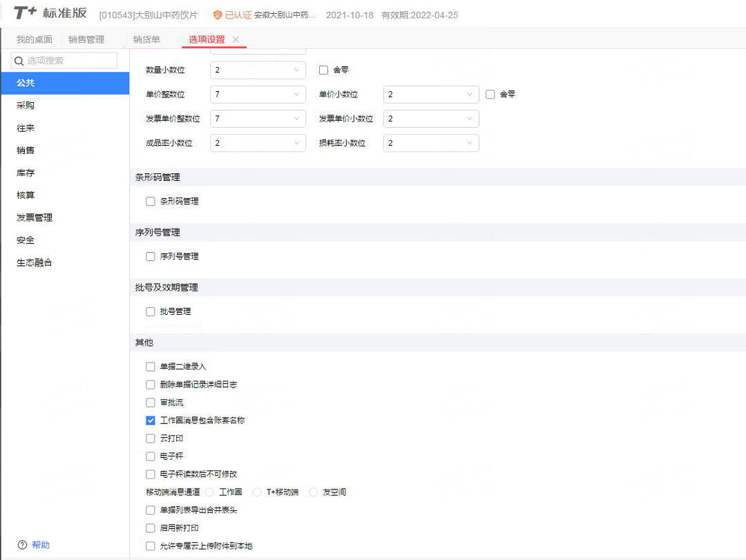The height and width of the screenshot is (560, 746).
Task: Click the help question mark icon
Action: [x=22, y=545]
